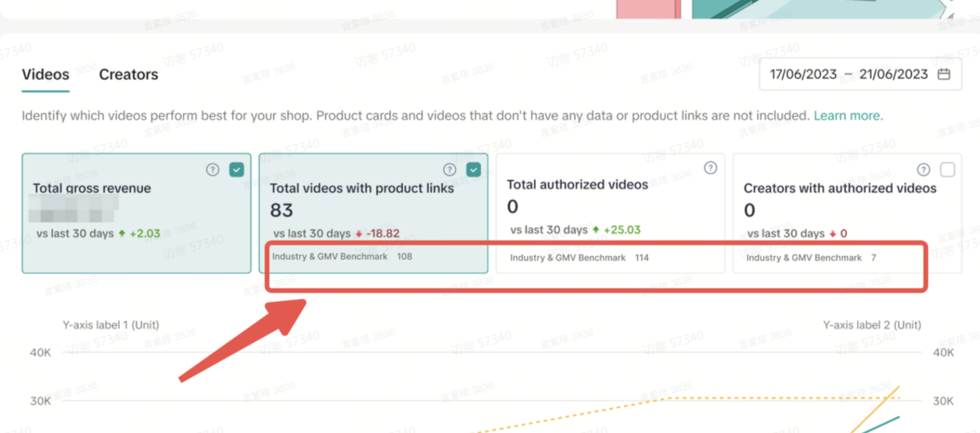This screenshot has height=433, width=980.
Task: Click the start date 17/06/2023
Action: click(x=803, y=74)
